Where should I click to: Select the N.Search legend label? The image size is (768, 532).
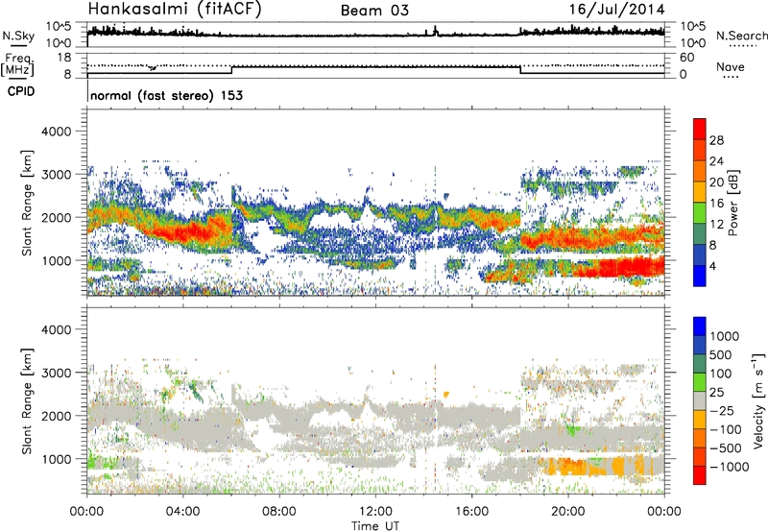[742, 36]
